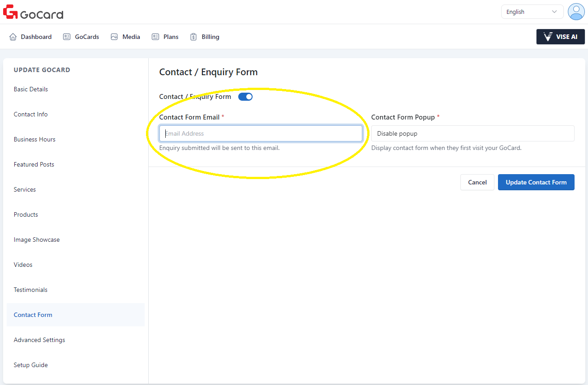Open the English language dropdown

point(532,12)
